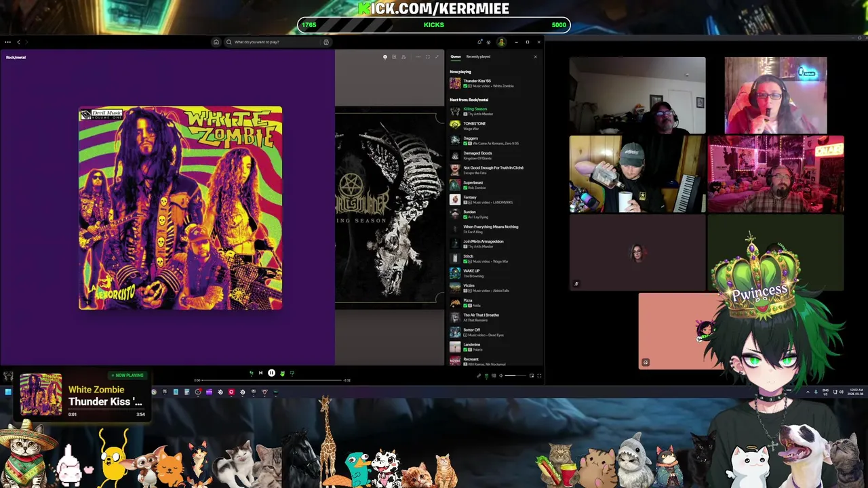Screen dimensions: 868x488
Task: Open the Windows Start button
Action: (x=7, y=392)
